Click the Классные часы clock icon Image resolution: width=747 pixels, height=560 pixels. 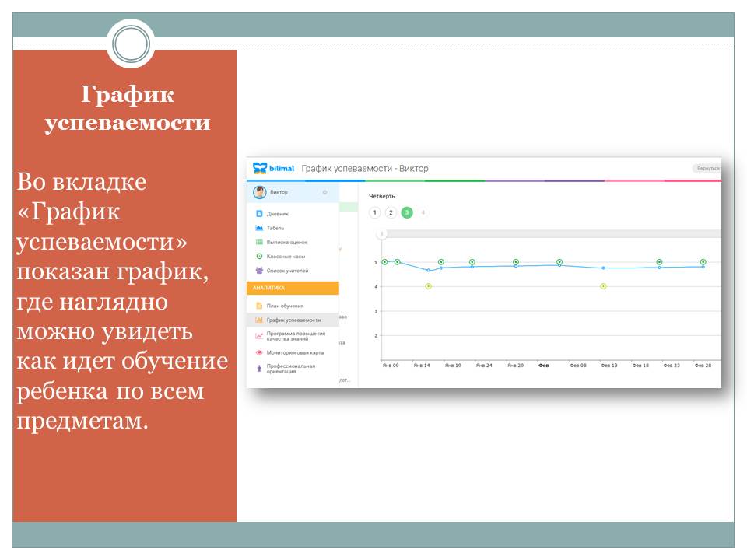click(259, 256)
